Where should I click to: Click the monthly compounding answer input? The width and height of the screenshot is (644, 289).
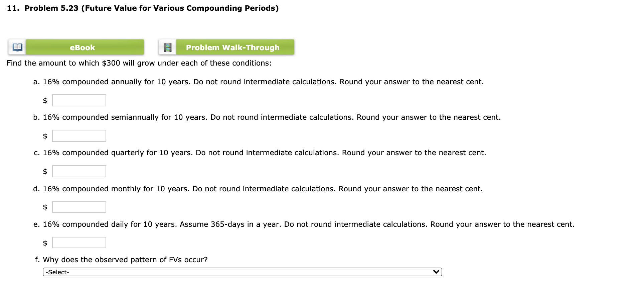pos(79,207)
